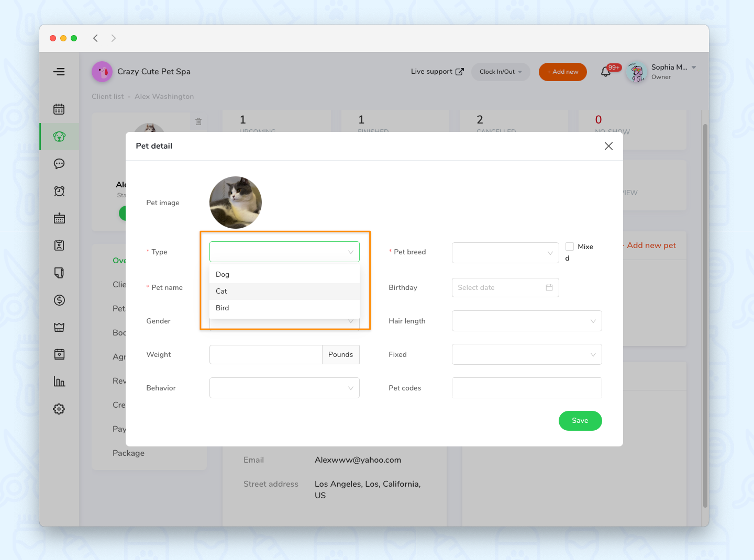The height and width of the screenshot is (560, 754).
Task: Toggle the Mixed breed checkbox
Action: [570, 247]
